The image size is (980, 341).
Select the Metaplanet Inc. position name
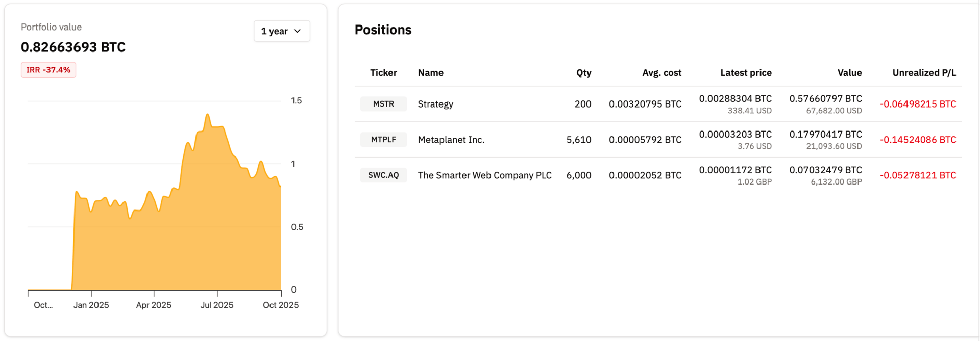451,140
